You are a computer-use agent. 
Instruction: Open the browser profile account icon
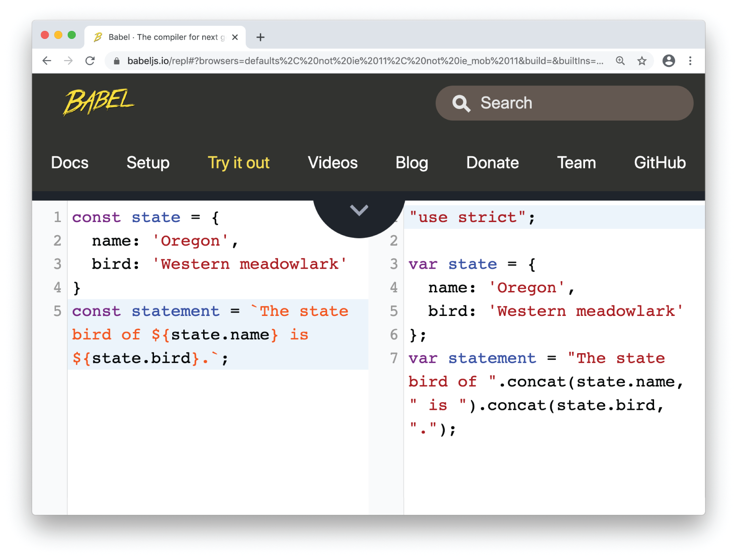(668, 60)
